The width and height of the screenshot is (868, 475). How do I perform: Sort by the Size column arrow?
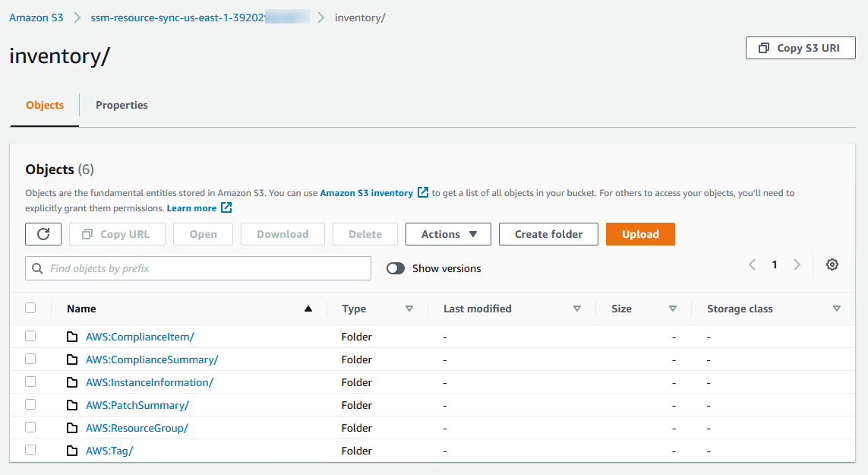click(x=673, y=309)
